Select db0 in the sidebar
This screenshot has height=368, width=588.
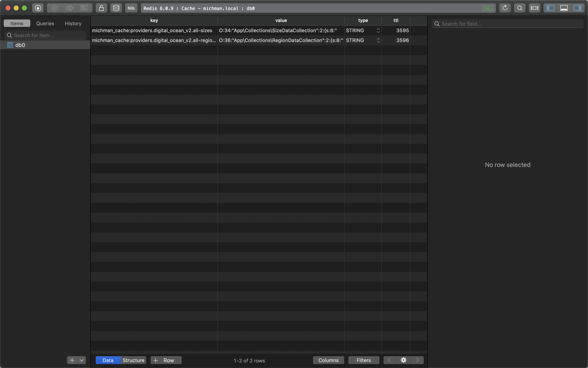tap(20, 45)
